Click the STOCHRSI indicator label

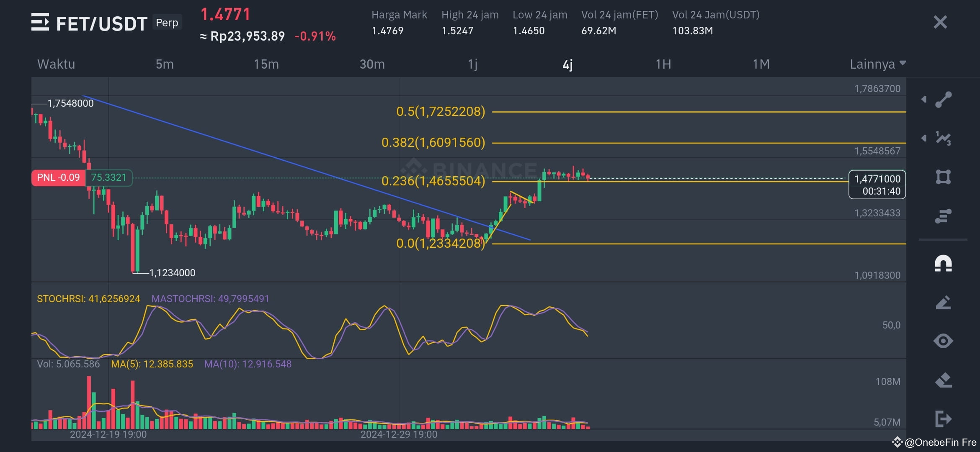coord(88,299)
